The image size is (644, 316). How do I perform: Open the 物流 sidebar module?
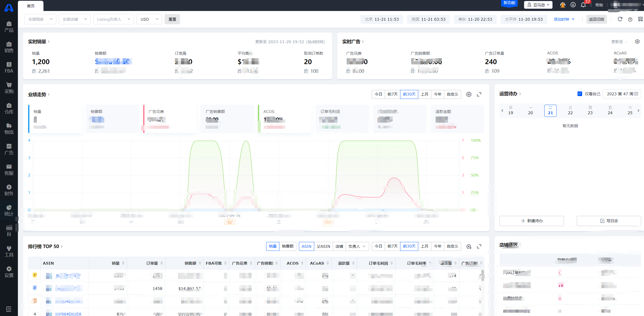click(9, 129)
